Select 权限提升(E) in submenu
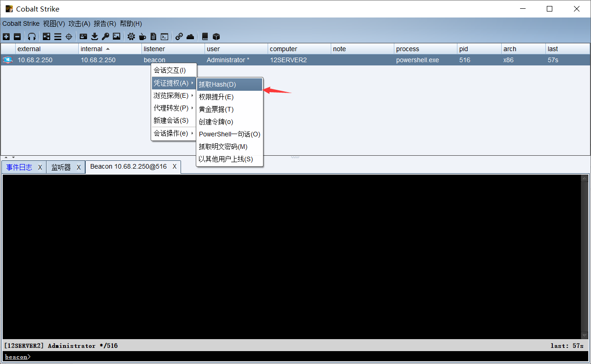The width and height of the screenshot is (591, 364). [229, 97]
